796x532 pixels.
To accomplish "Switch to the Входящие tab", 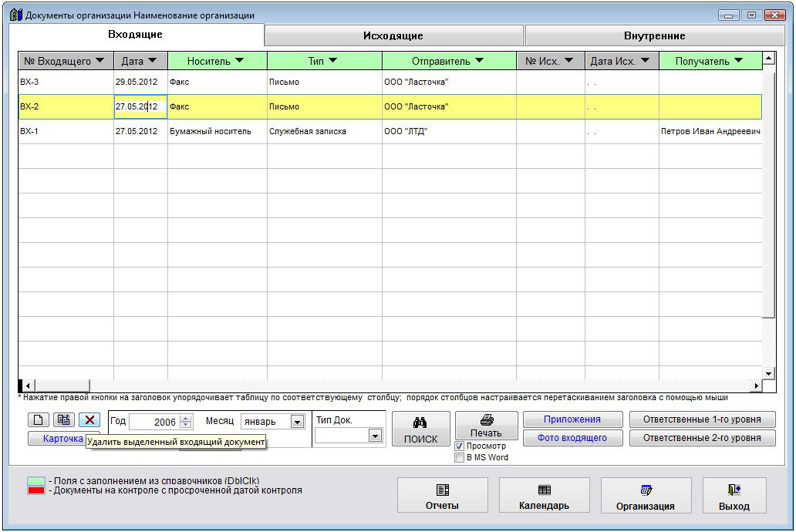I will click(136, 35).
